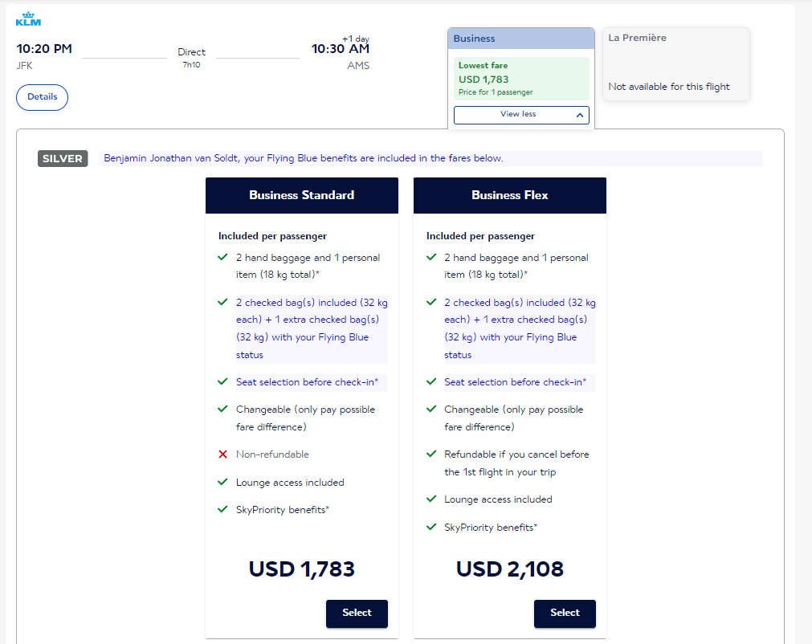Click the KLM logo
The width and height of the screenshot is (812, 644).
click(x=28, y=19)
